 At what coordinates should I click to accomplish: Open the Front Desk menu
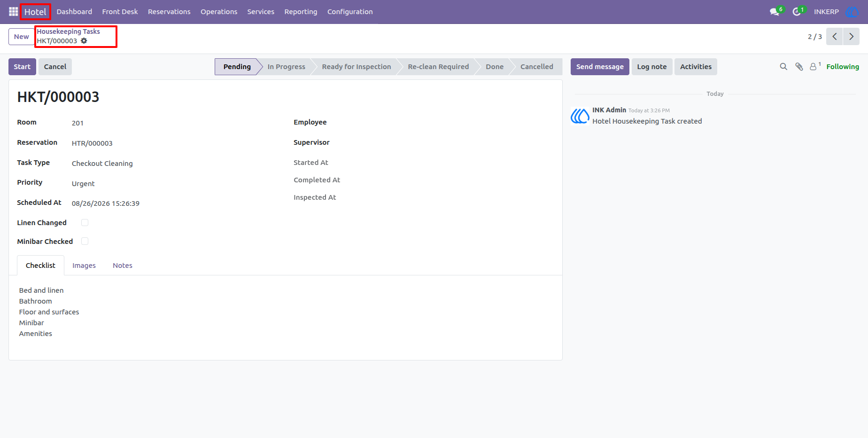coord(120,12)
